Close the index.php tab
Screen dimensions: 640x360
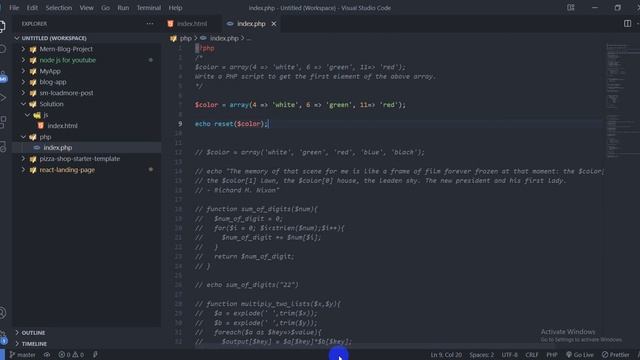coord(274,24)
